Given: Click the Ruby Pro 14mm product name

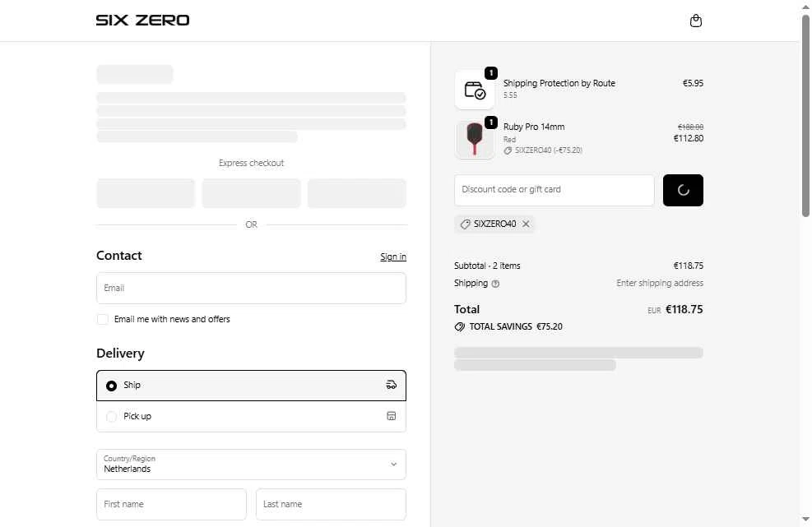Looking at the screenshot, I should pos(534,127).
